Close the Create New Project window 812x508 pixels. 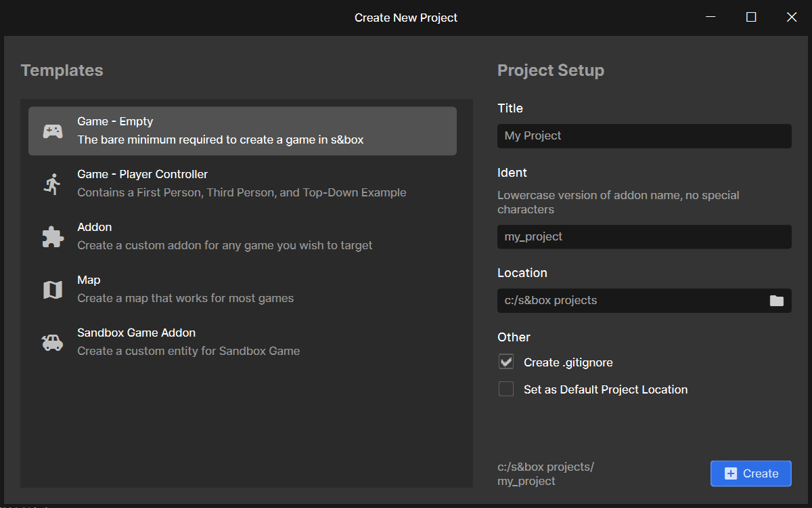(792, 18)
